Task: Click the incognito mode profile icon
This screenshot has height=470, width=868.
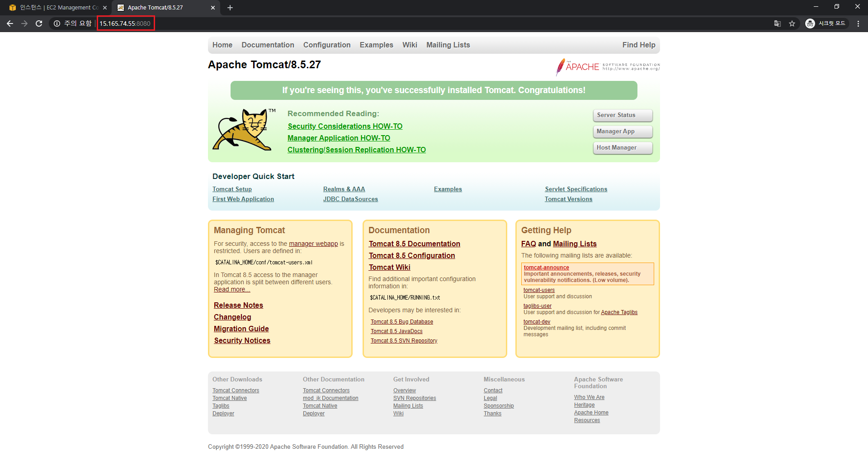Action: [826, 23]
